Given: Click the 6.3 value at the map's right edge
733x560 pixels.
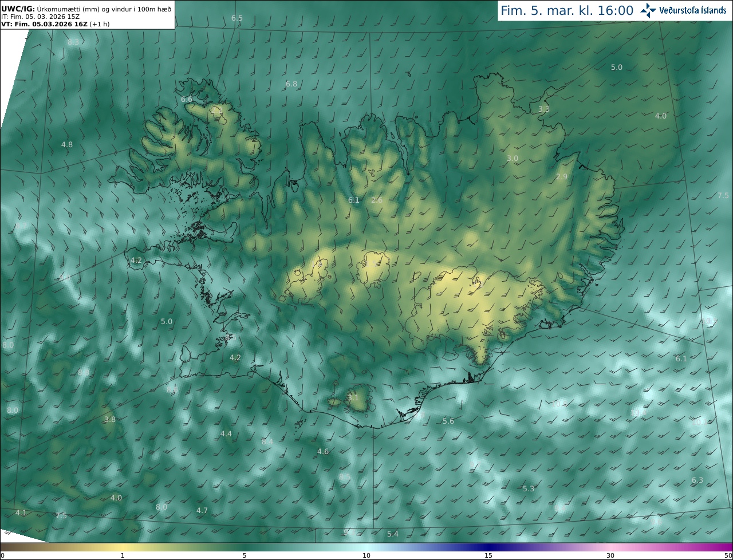Looking at the screenshot, I should (x=697, y=480).
